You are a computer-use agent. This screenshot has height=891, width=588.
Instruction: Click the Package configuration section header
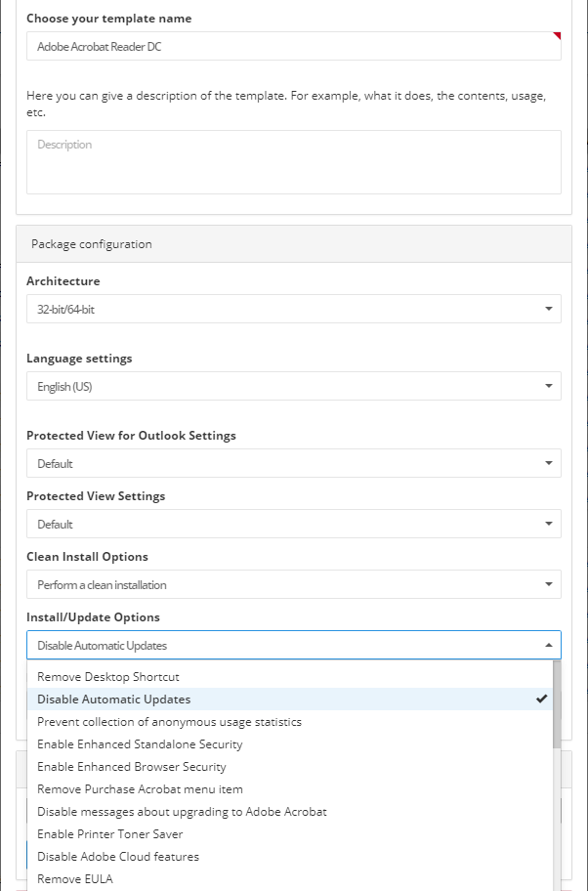click(x=294, y=244)
